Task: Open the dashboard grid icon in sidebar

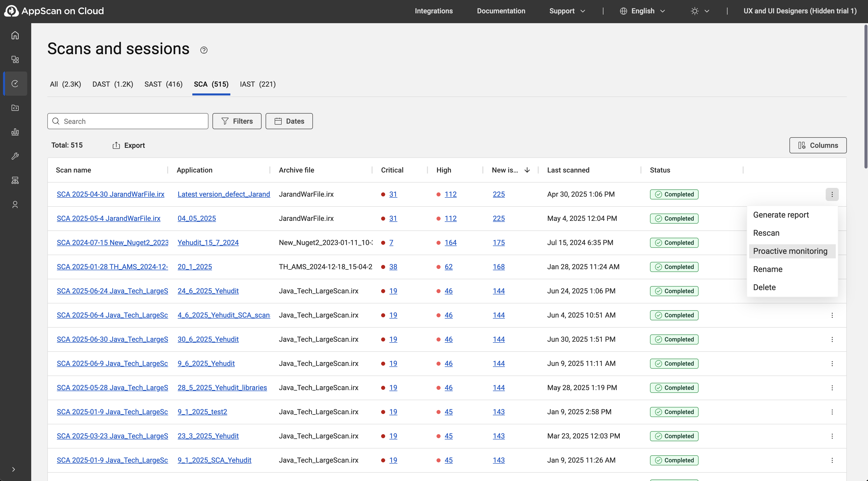Action: 15,60
